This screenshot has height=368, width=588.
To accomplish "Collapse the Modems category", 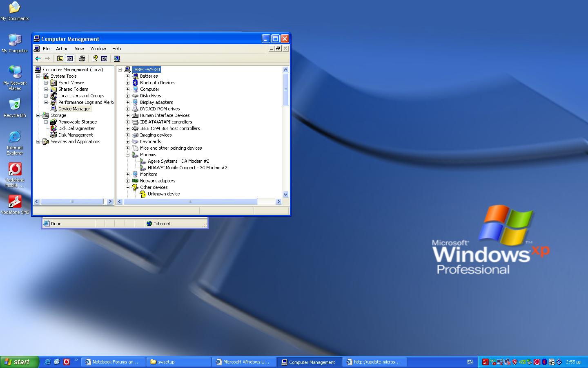I will pos(127,155).
